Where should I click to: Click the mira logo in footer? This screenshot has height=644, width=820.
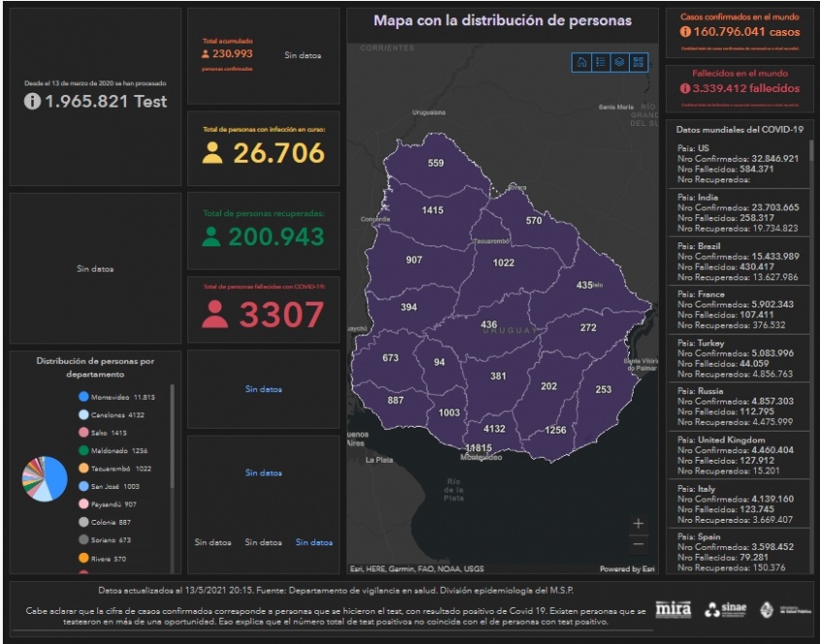point(673,609)
